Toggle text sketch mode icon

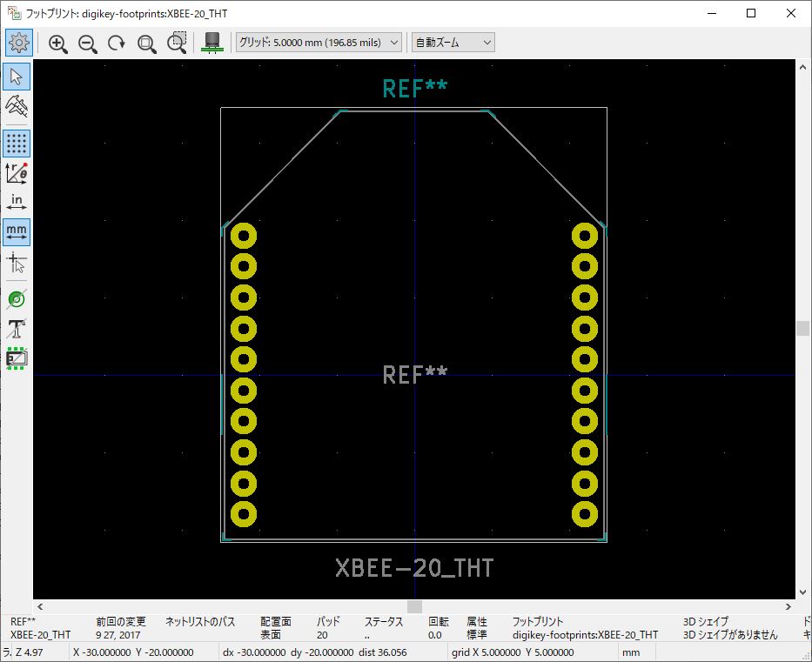pyautogui.click(x=17, y=329)
